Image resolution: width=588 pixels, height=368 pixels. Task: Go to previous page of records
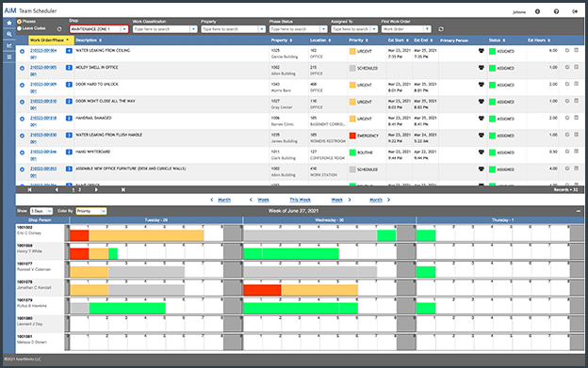point(57,190)
